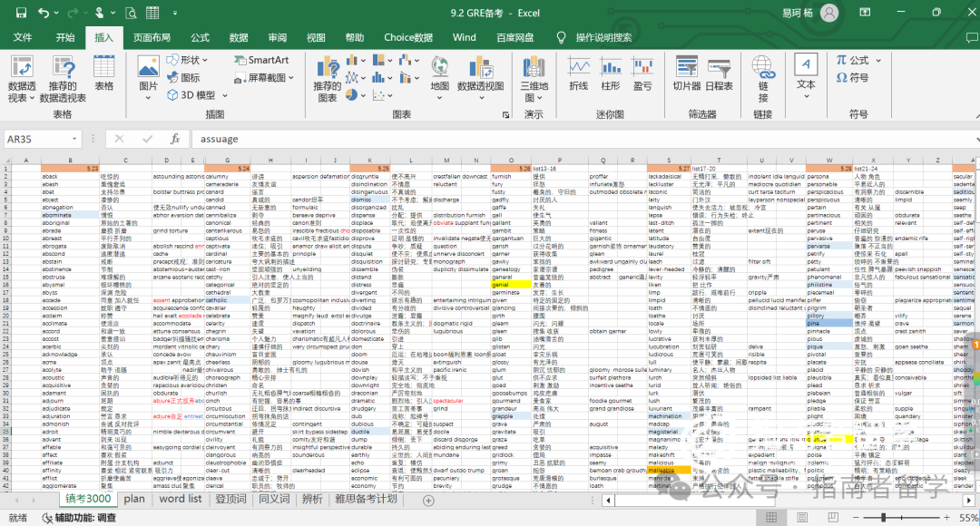Image resolution: width=980 pixels, height=526 pixels.
Task: Expand the Name Box dropdown arrow
Action: click(74, 139)
